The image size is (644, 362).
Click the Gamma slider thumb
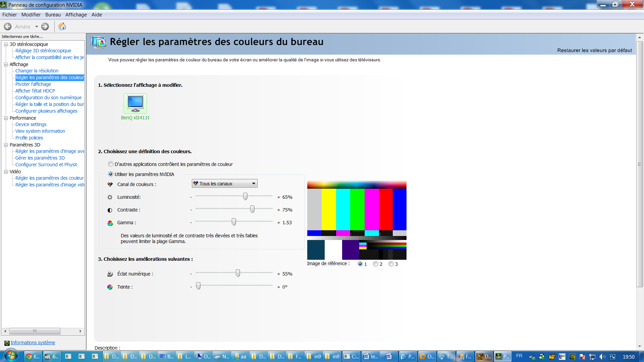[x=234, y=222]
